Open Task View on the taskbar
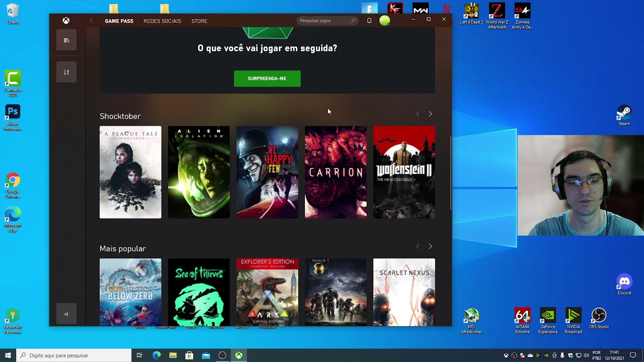 coord(139,355)
